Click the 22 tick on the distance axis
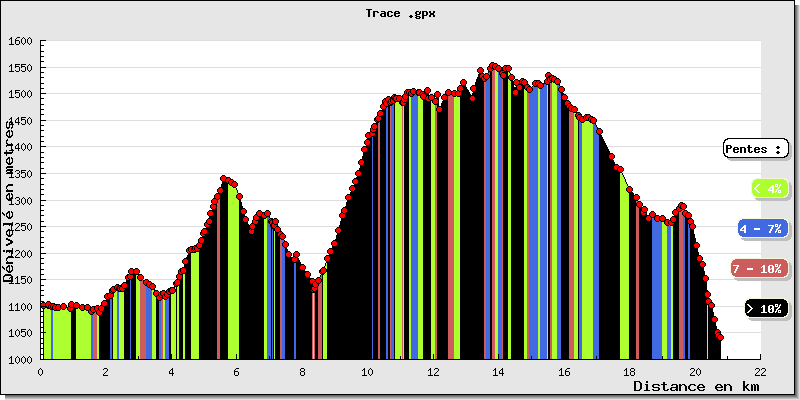The width and height of the screenshot is (800, 400). [761, 371]
